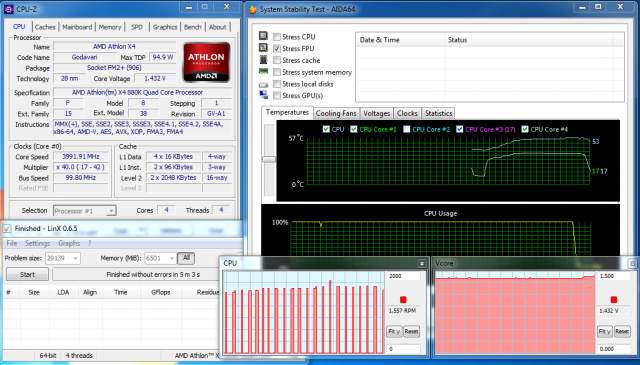
Task: Select the CPU tab in CPU-Z
Action: click(x=19, y=26)
